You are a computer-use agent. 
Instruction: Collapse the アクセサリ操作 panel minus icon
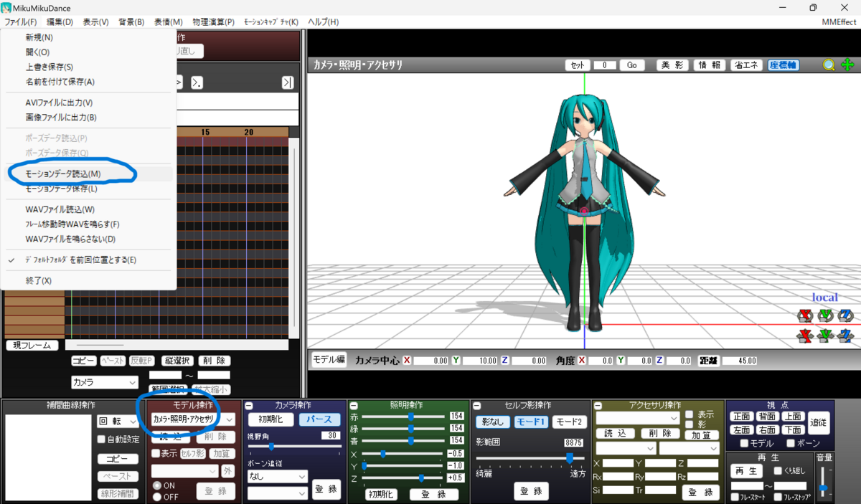pos(598,406)
